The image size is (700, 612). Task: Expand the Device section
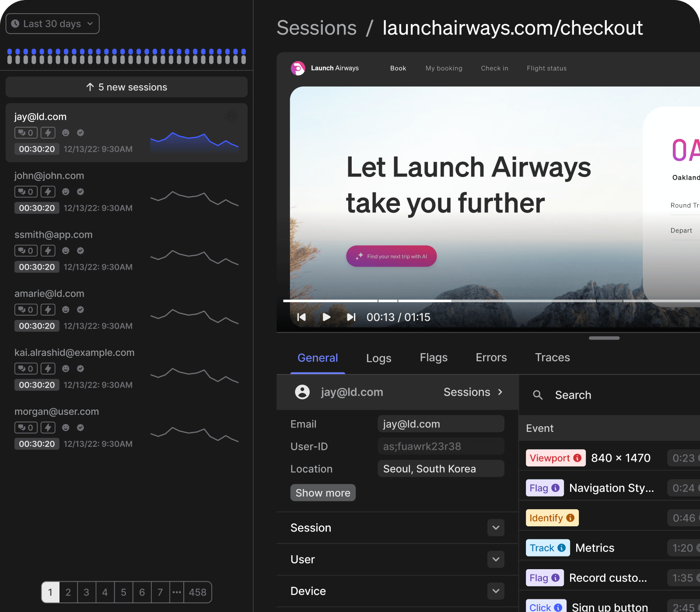[x=496, y=591]
